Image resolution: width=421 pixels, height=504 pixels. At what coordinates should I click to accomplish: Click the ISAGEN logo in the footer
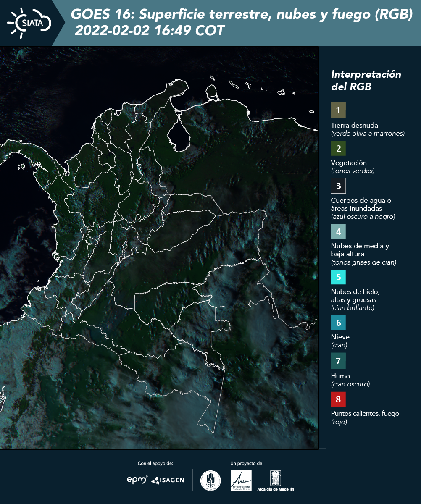click(x=168, y=480)
